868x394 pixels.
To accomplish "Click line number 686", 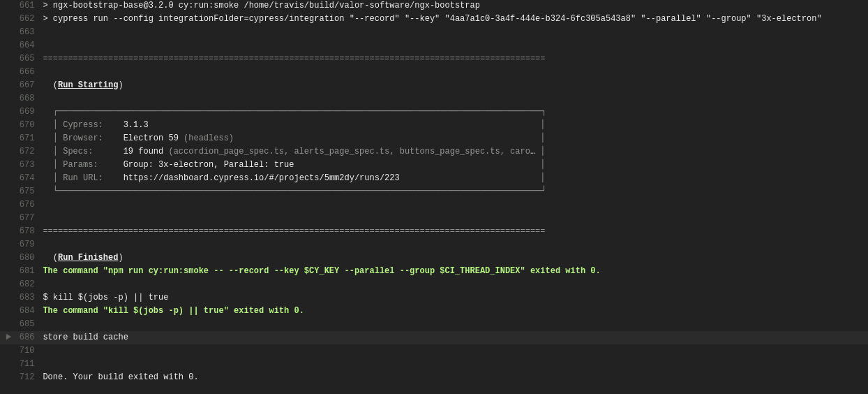I will [x=27, y=337].
